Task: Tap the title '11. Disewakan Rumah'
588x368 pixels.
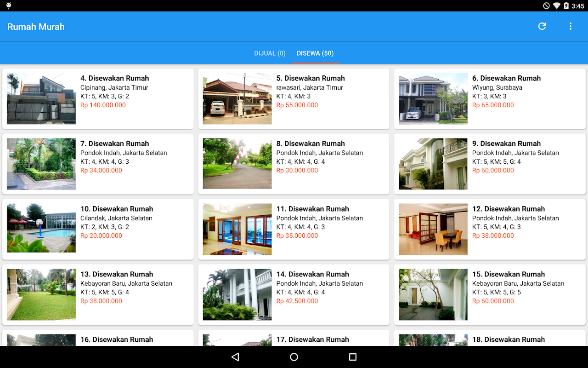Action: [x=313, y=209]
